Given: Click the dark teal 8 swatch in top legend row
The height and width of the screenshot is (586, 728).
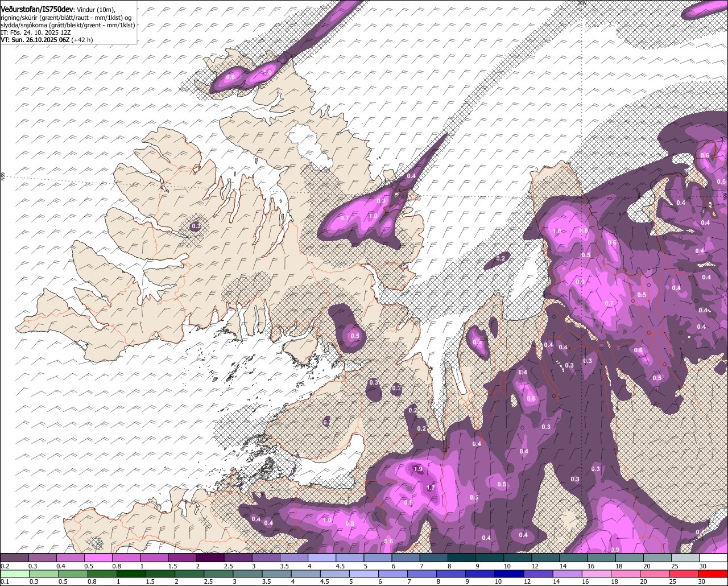Looking at the screenshot, I should point(462,558).
